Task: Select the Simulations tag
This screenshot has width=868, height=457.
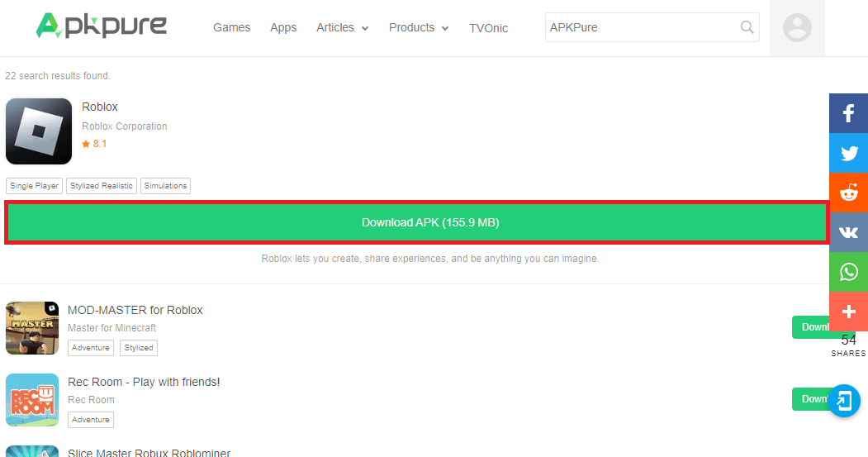Action: point(165,186)
